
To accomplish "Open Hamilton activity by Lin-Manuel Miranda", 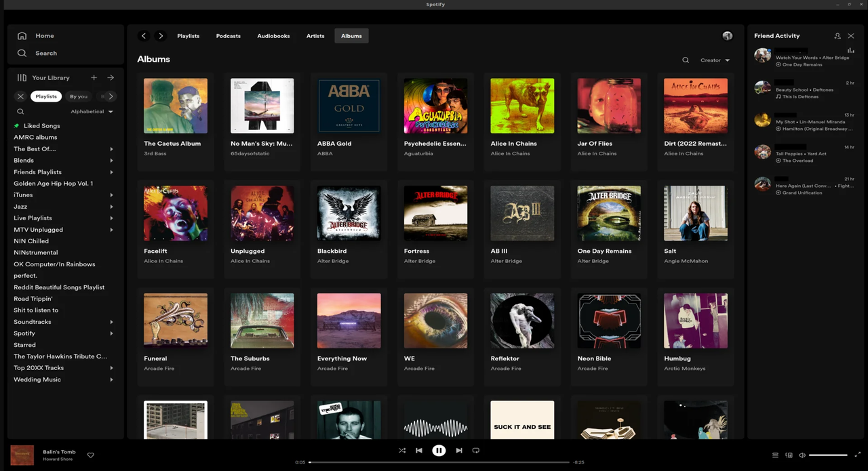I will 804,122.
